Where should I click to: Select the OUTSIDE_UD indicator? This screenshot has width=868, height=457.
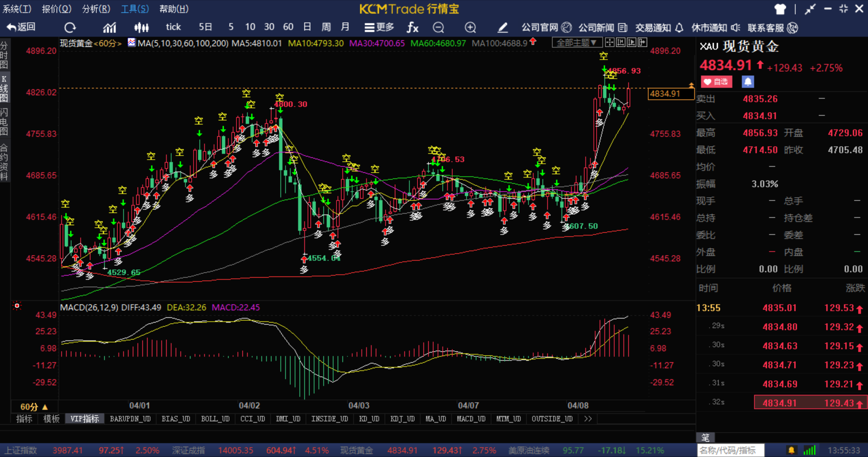(552, 419)
